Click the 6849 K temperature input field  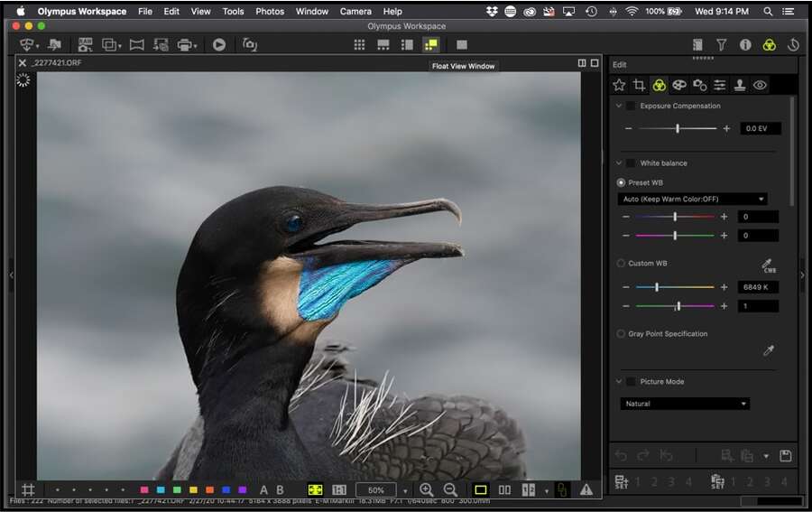click(x=759, y=287)
